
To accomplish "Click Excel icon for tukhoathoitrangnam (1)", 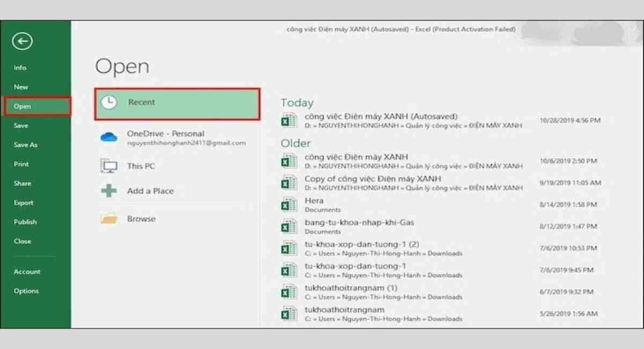I will (x=289, y=292).
